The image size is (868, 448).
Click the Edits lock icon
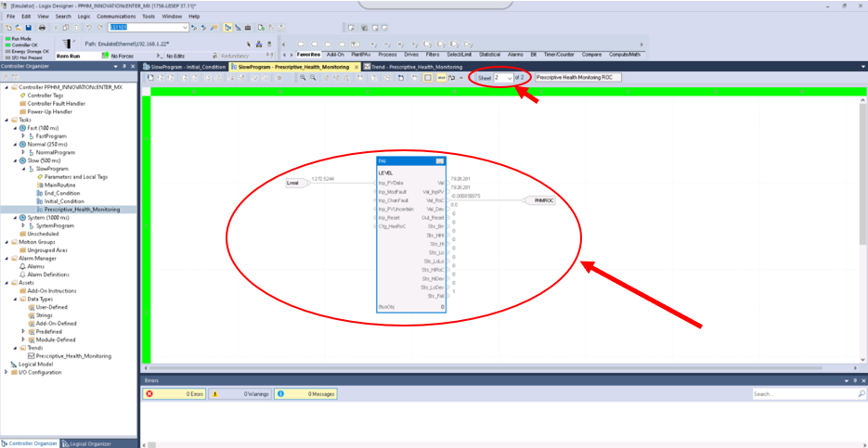[214, 56]
